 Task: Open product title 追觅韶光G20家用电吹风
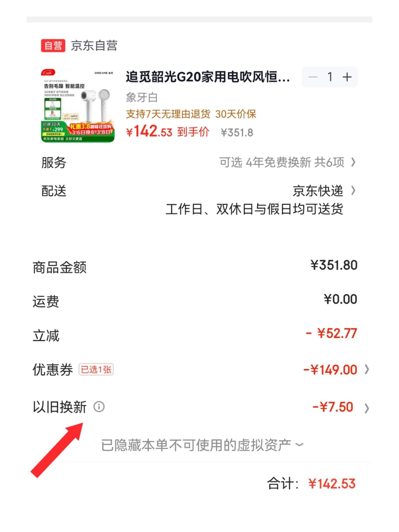click(208, 77)
